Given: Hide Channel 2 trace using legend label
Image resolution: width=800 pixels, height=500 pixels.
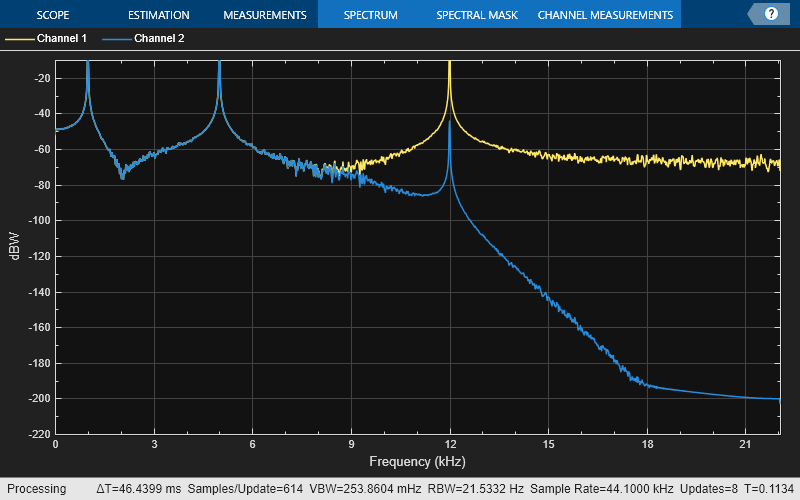Looking at the screenshot, I should [x=158, y=39].
